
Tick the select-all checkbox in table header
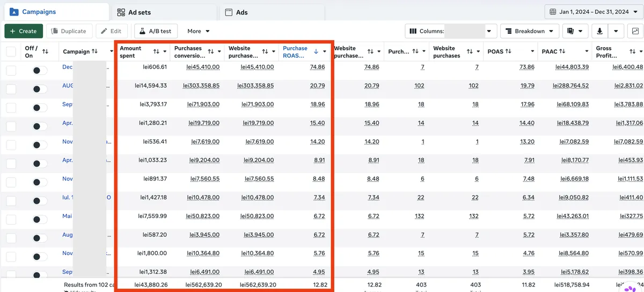[x=11, y=51]
